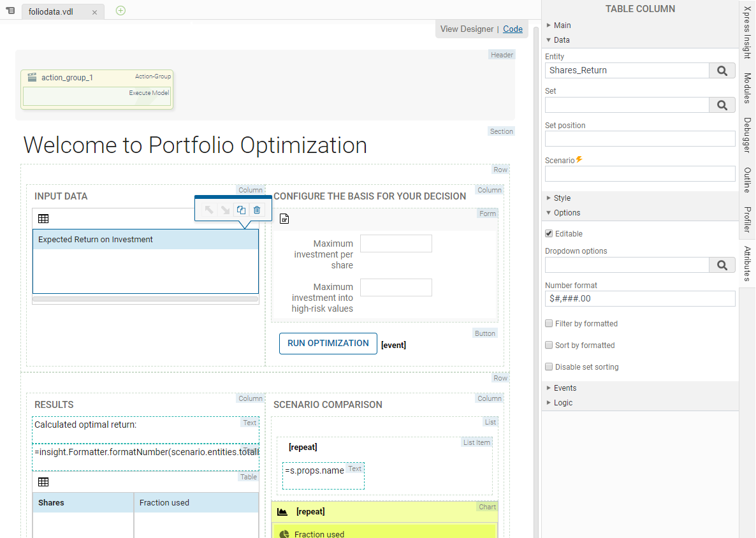Click the horizontal scrollbar under the input table
This screenshot has height=538, width=756.
click(145, 298)
